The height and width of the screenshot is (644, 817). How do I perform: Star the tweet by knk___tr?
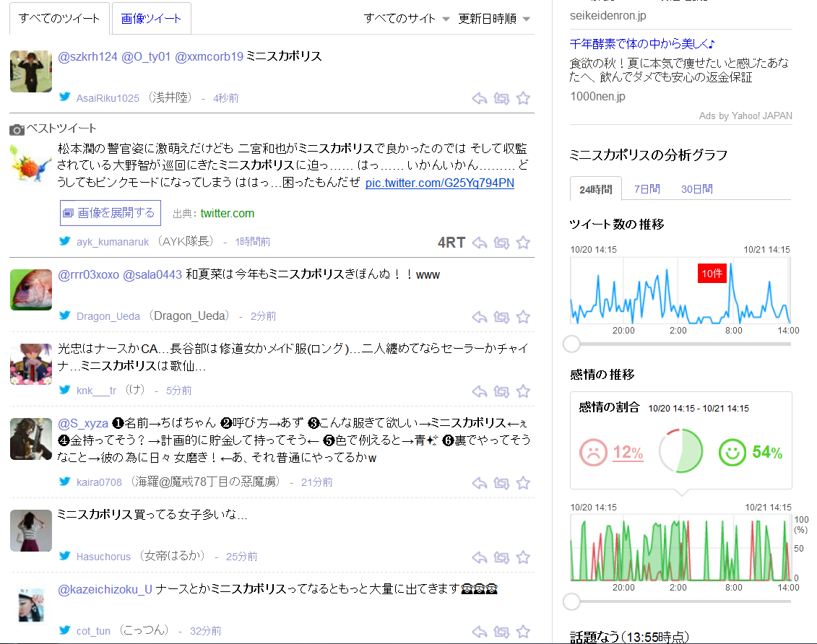click(x=524, y=391)
